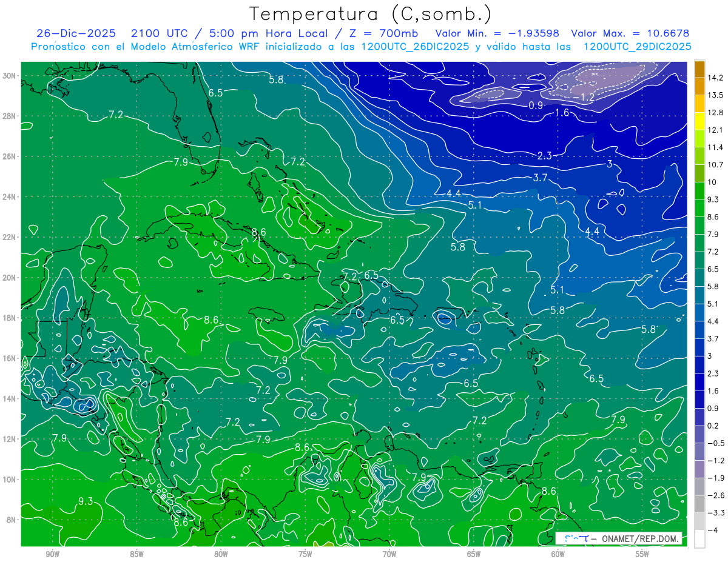The image size is (728, 562).
Task: Click the 9.3 contour label on the map
Action: click(x=86, y=501)
